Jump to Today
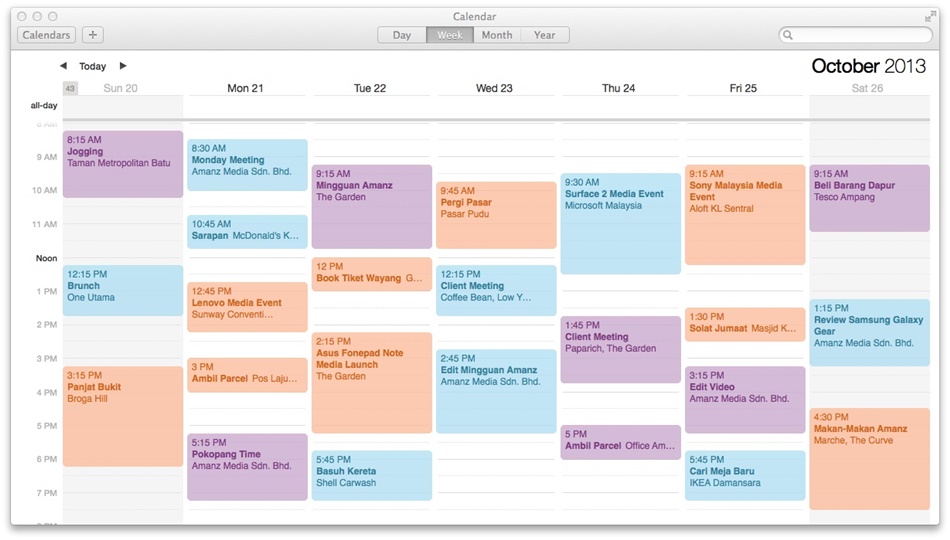Image resolution: width=950 pixels, height=540 pixels. pyautogui.click(x=93, y=66)
